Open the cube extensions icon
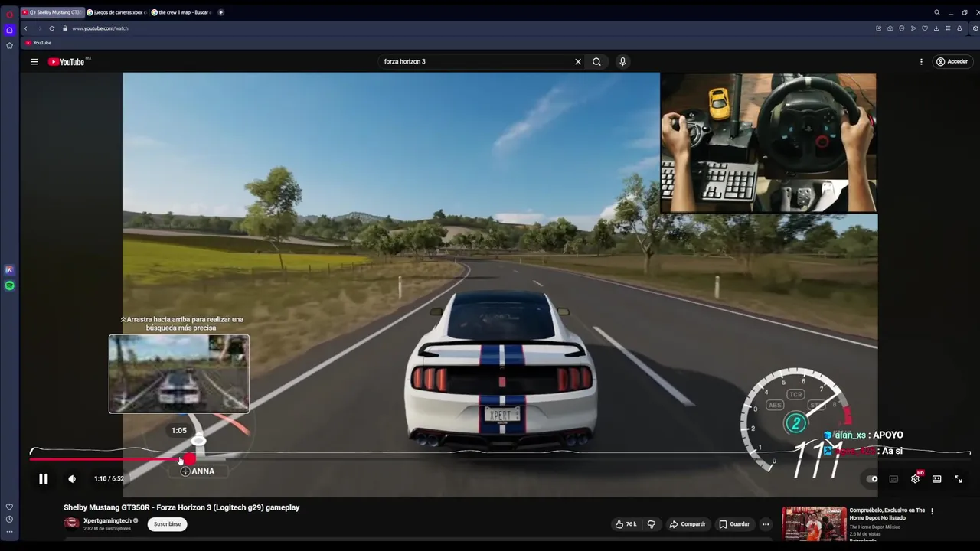This screenshot has height=551, width=980. point(975,28)
